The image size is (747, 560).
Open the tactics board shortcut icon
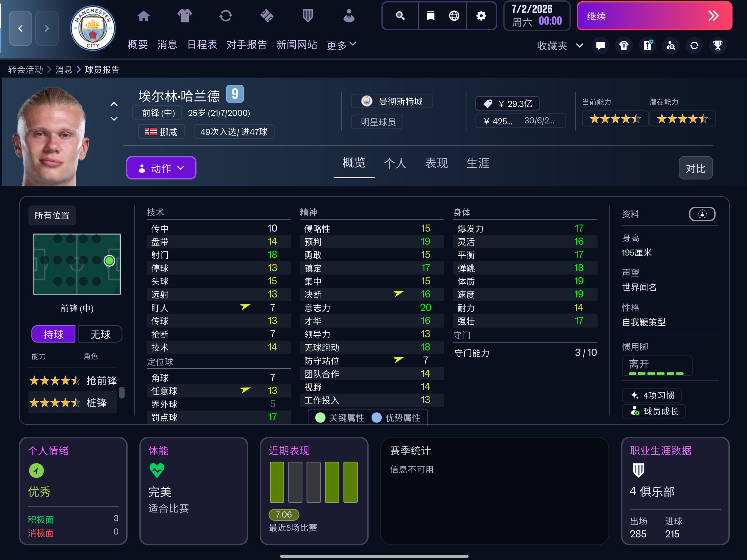[x=647, y=45]
